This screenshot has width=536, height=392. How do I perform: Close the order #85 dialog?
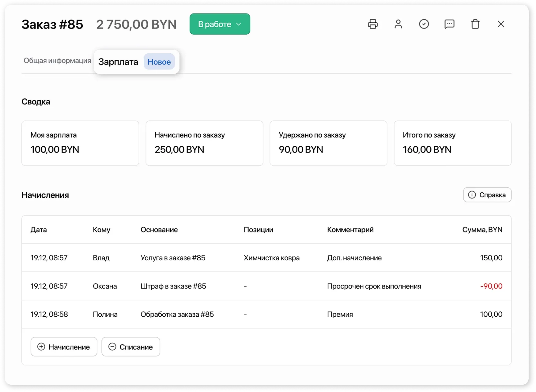pos(501,24)
